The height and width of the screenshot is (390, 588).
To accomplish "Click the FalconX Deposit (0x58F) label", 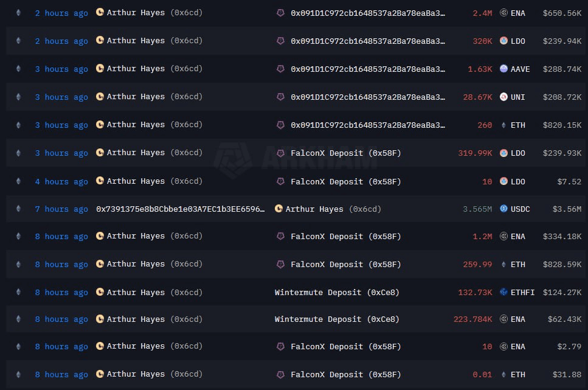I will pos(348,153).
